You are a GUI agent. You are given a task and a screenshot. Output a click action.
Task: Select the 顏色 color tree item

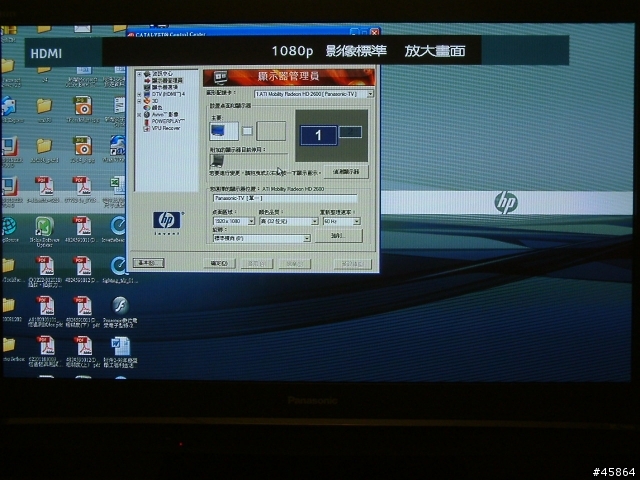pos(157,107)
